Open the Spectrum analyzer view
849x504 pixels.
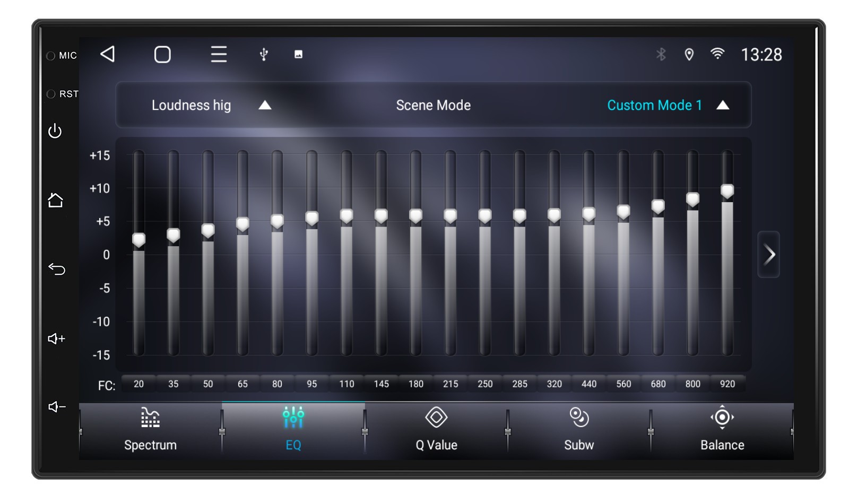150,430
